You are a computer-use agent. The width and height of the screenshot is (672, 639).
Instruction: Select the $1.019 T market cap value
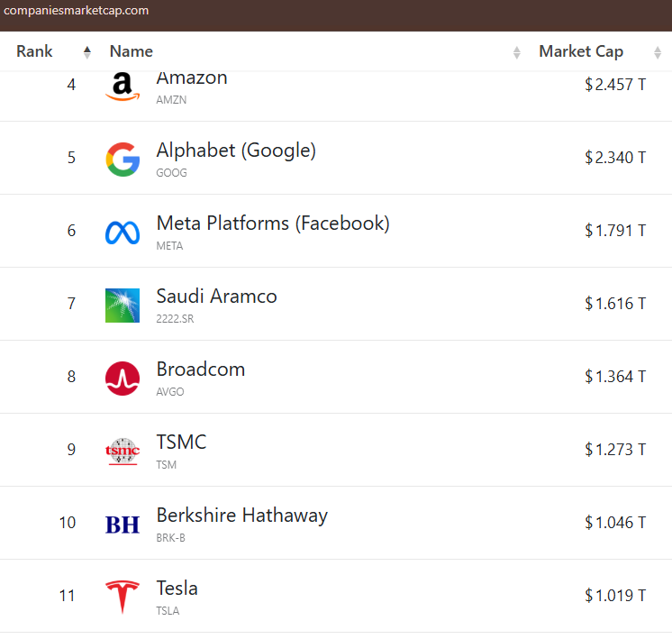click(615, 595)
